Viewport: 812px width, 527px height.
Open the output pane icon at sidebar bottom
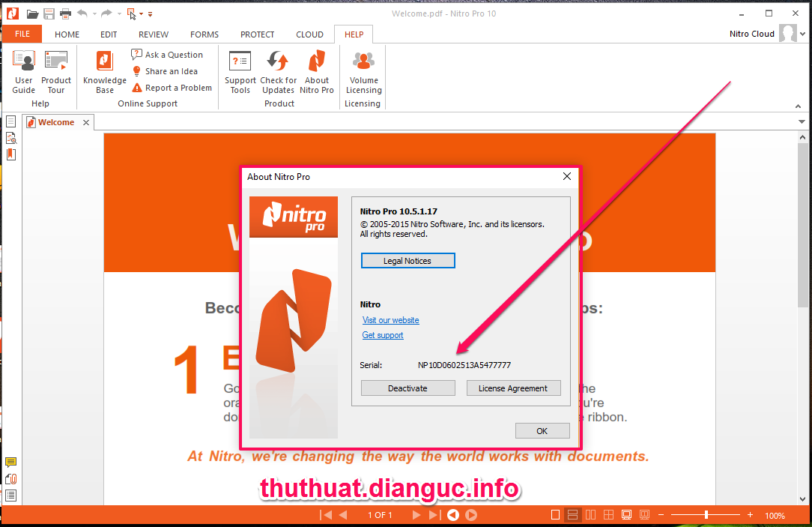point(11,496)
